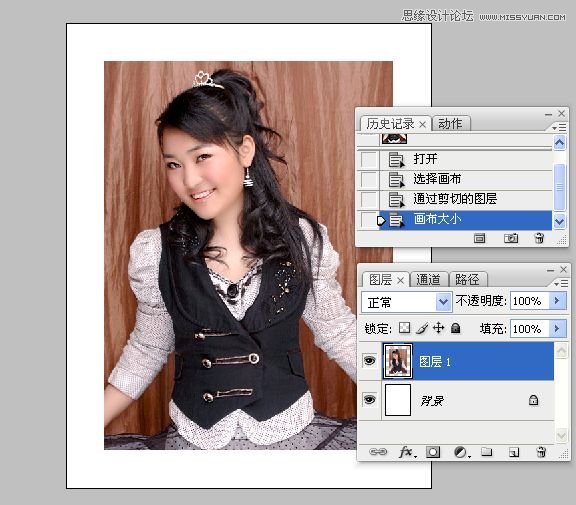Toggle lock all padlock icon
The image size is (576, 505).
tap(456, 328)
